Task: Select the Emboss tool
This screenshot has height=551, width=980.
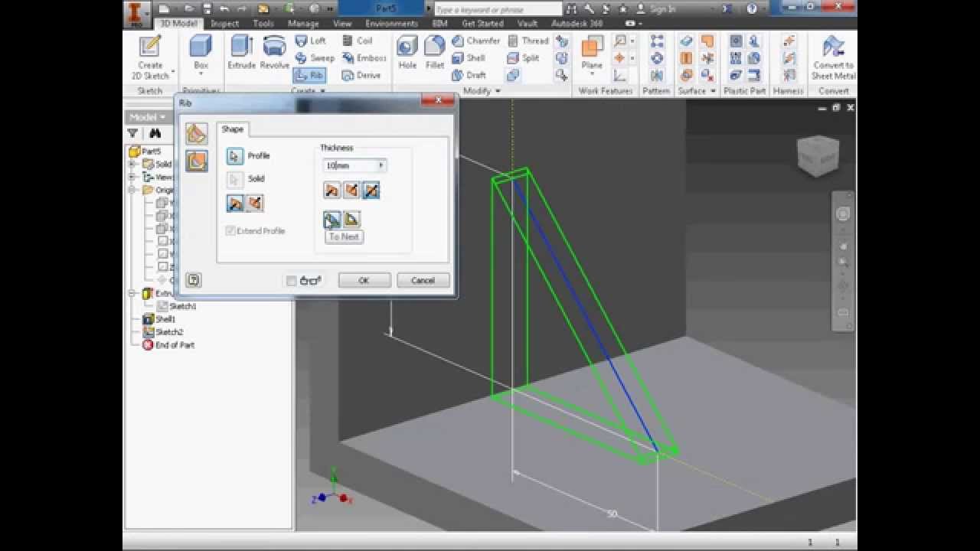Action: point(364,58)
